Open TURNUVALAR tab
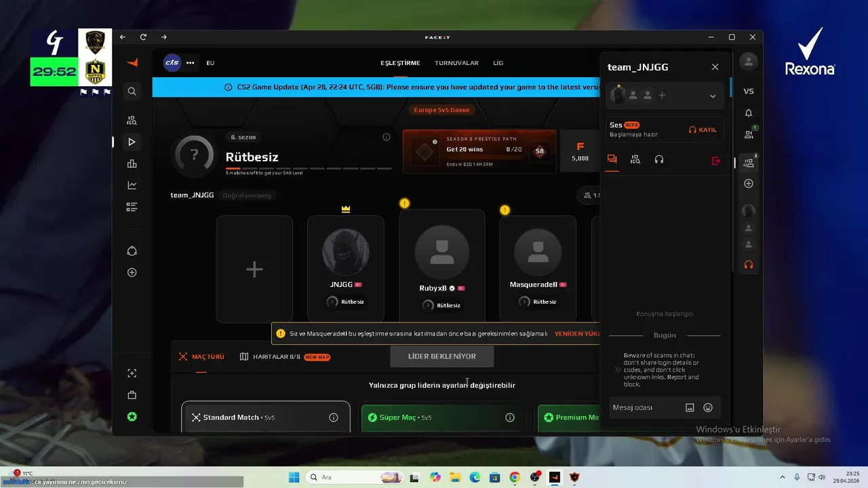The width and height of the screenshot is (868, 488). [456, 63]
